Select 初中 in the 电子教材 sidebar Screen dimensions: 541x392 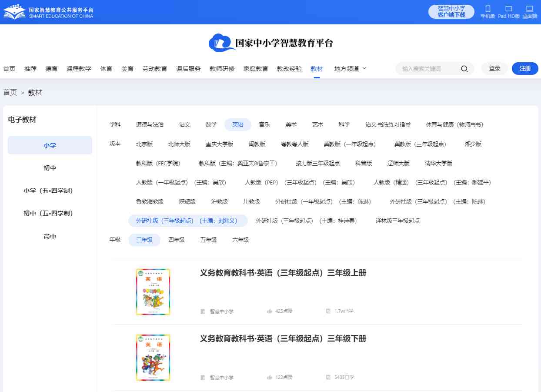[x=50, y=168]
